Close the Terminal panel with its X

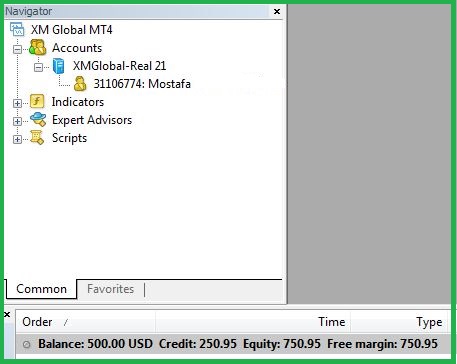pos(7,314)
